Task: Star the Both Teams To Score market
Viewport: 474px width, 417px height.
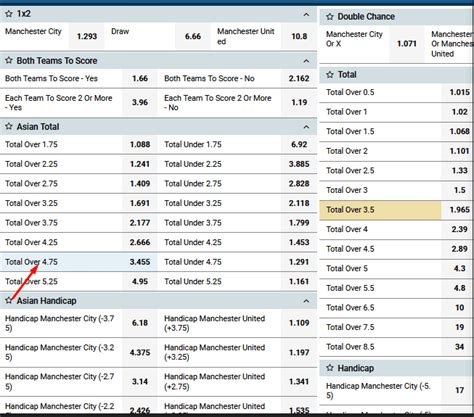Action: 9,60
